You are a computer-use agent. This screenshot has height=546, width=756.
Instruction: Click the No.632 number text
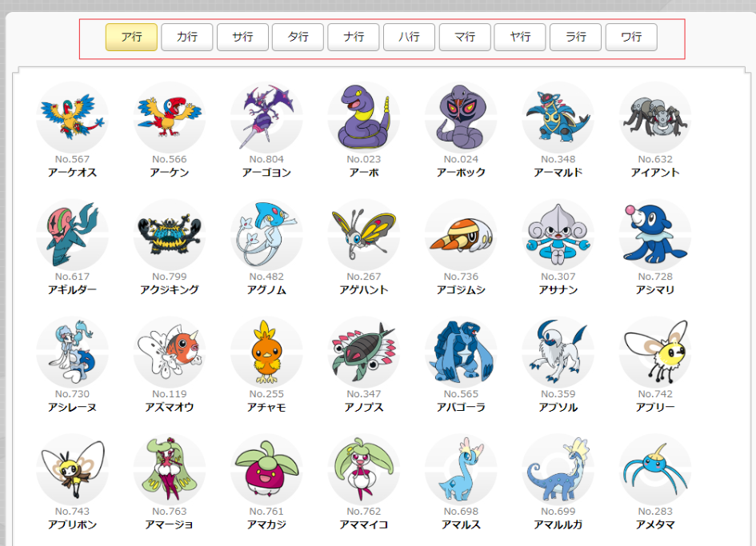655,159
